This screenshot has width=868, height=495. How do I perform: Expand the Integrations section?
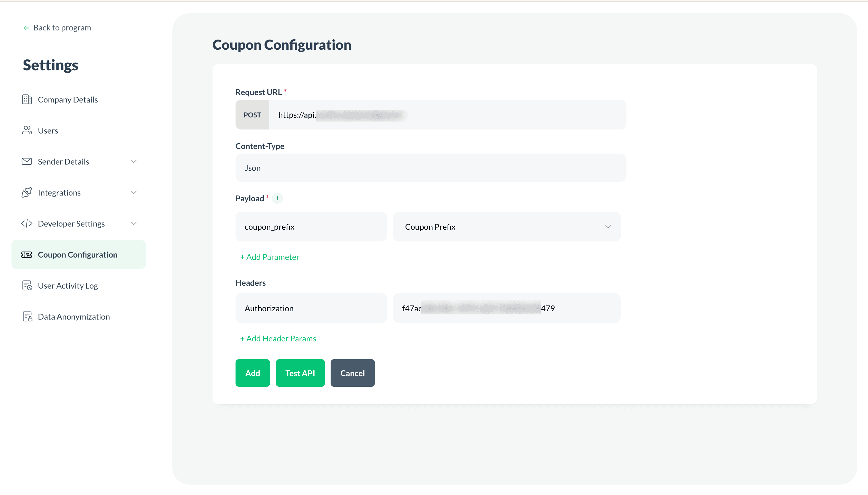click(134, 192)
